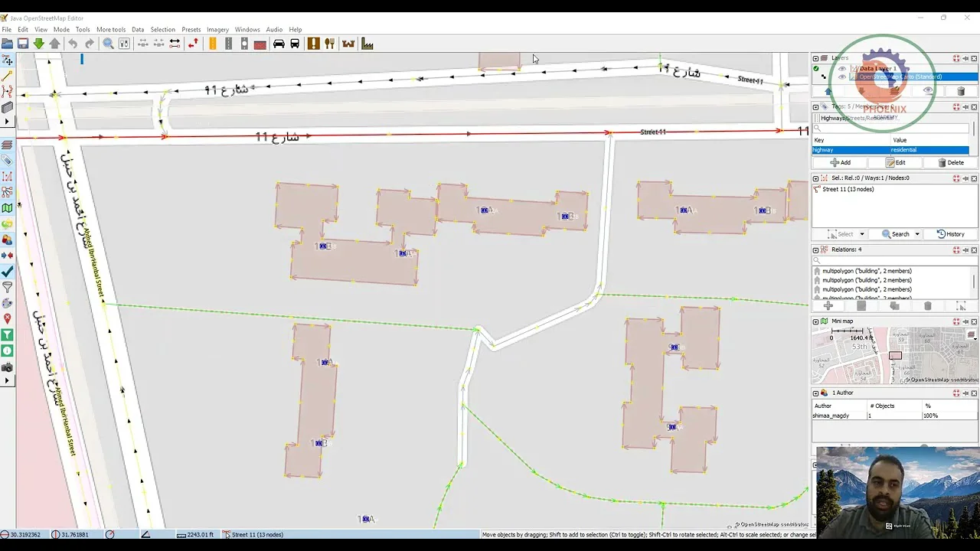Click the Edit tag button
This screenshot has height=551, width=980.
pos(895,162)
